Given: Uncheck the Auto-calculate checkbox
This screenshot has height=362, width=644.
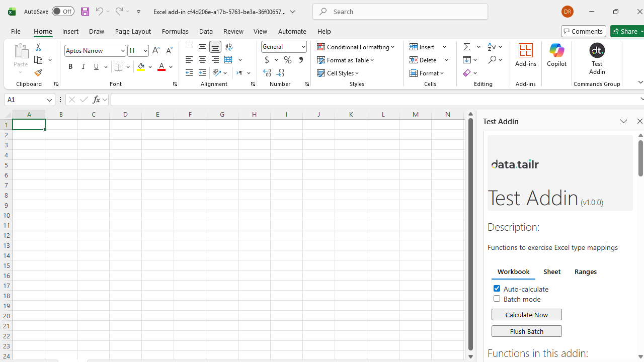Looking at the screenshot, I should click(x=497, y=288).
